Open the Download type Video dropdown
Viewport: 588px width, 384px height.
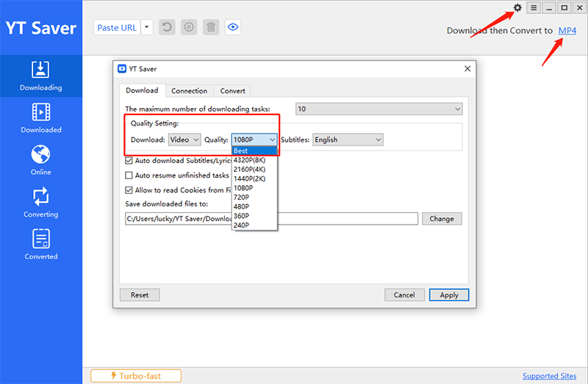tap(184, 140)
